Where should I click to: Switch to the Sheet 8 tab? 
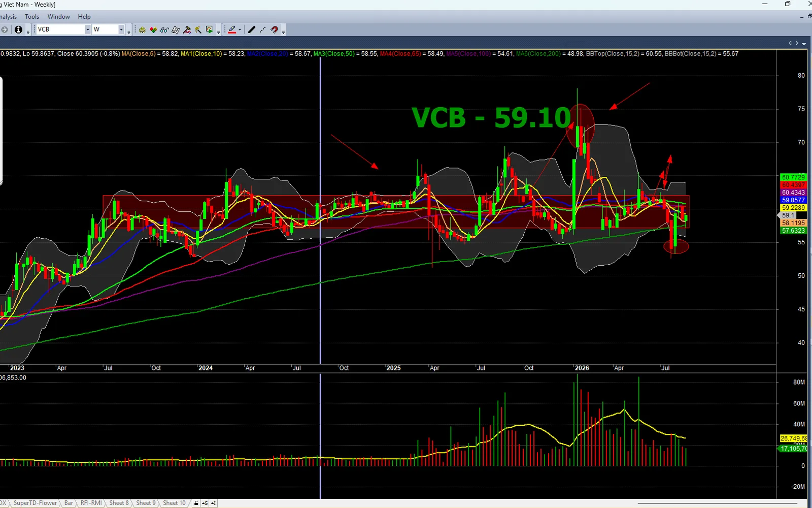pos(119,503)
